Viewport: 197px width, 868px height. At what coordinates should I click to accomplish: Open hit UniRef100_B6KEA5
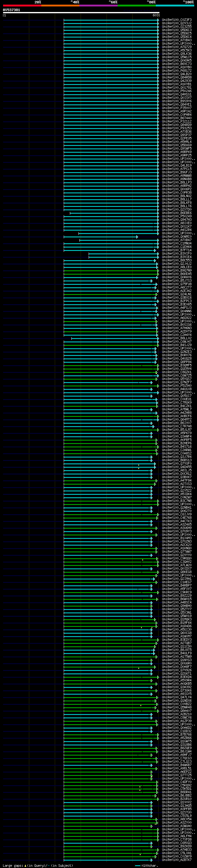pos(177,274)
